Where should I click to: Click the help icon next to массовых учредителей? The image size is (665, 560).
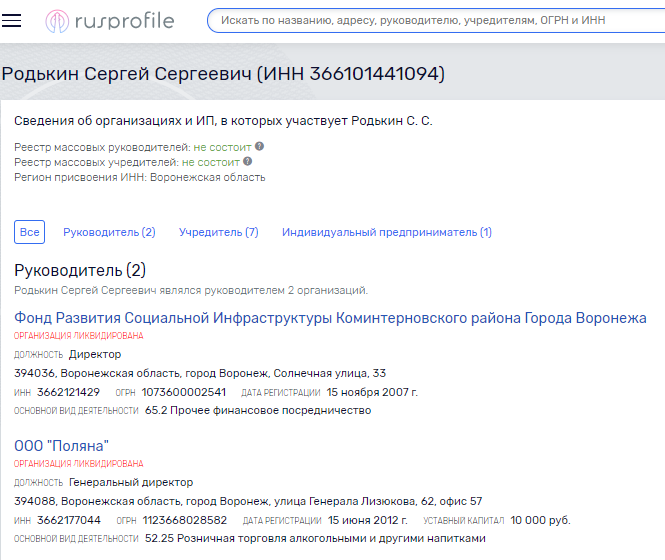click(248, 161)
